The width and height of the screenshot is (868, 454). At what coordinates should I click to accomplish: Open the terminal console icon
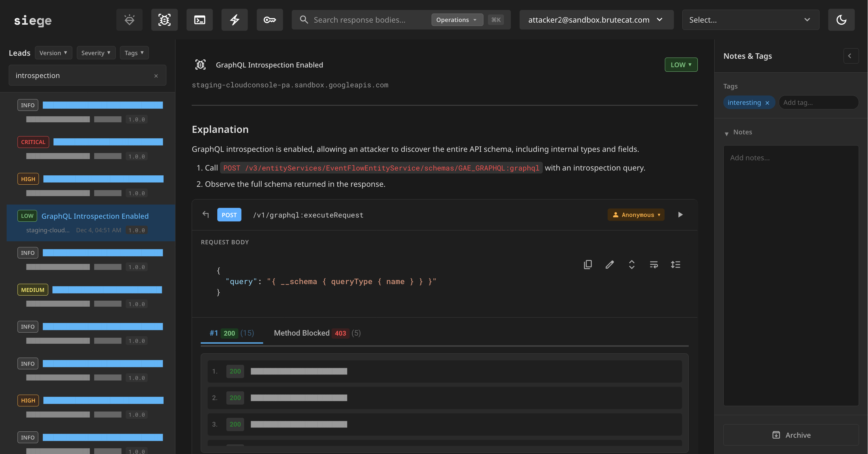(x=200, y=20)
